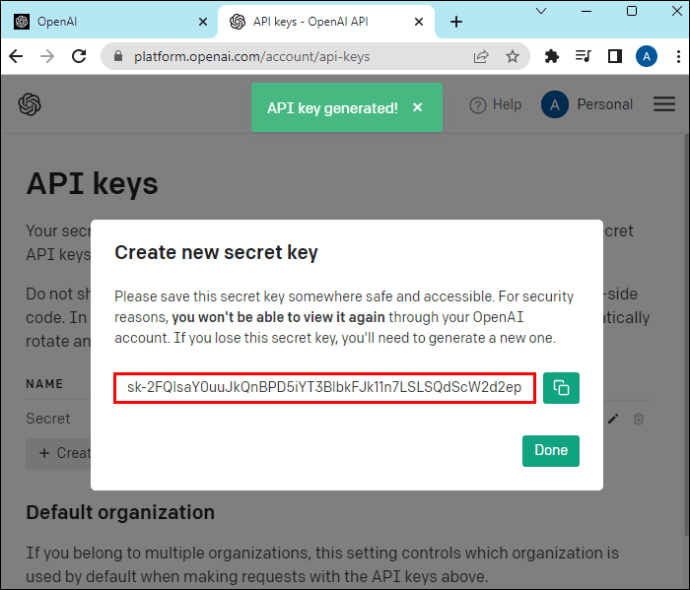The width and height of the screenshot is (690, 590).
Task: Open Chrome media control icon
Action: pos(583,57)
